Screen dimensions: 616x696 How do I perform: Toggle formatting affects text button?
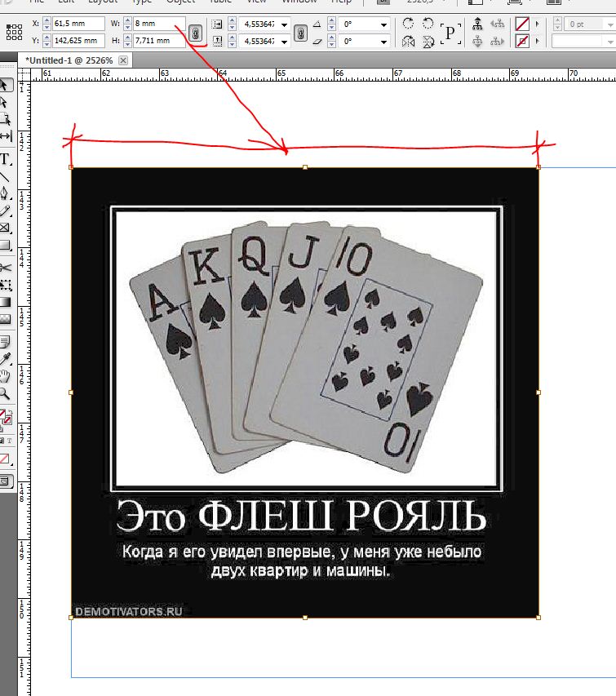coord(9,441)
